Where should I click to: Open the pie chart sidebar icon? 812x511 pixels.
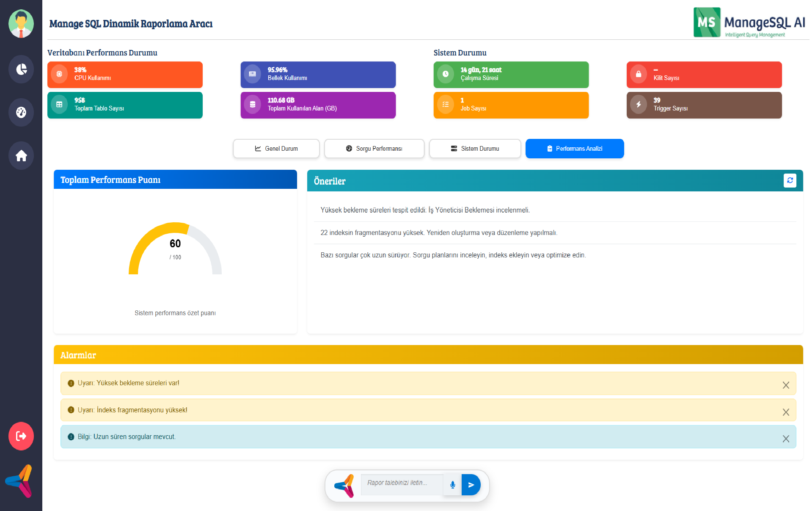pos(21,69)
